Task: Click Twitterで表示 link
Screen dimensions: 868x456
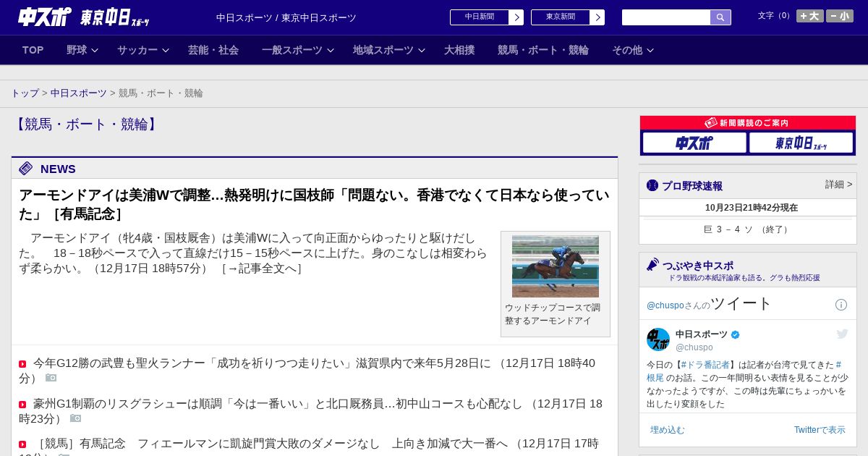Action: pos(820,430)
